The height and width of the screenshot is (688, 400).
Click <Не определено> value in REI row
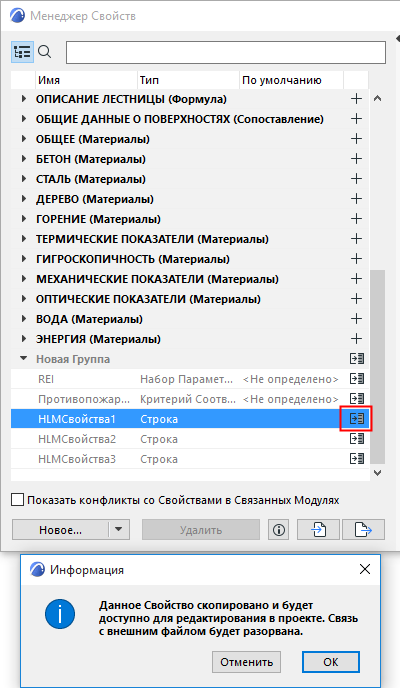click(290, 379)
